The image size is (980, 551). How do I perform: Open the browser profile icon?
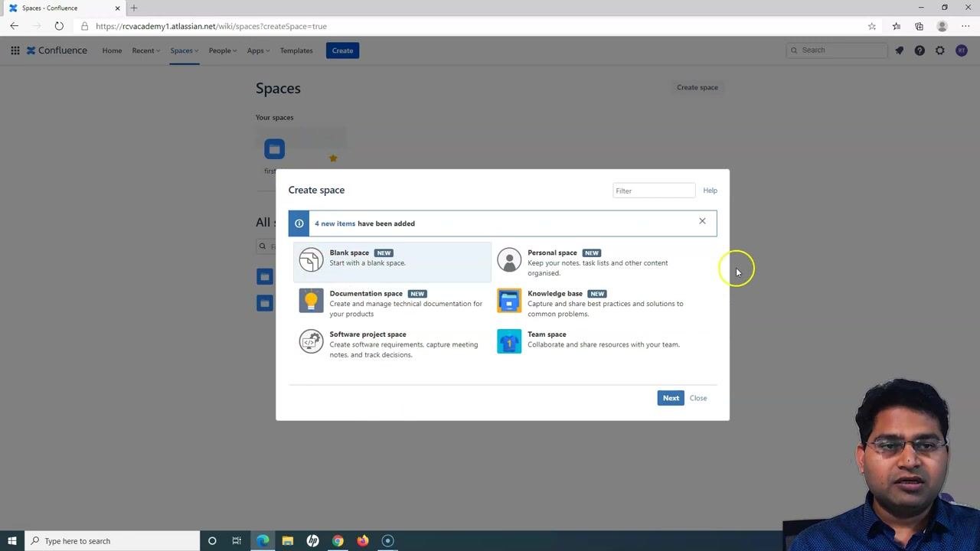(942, 26)
